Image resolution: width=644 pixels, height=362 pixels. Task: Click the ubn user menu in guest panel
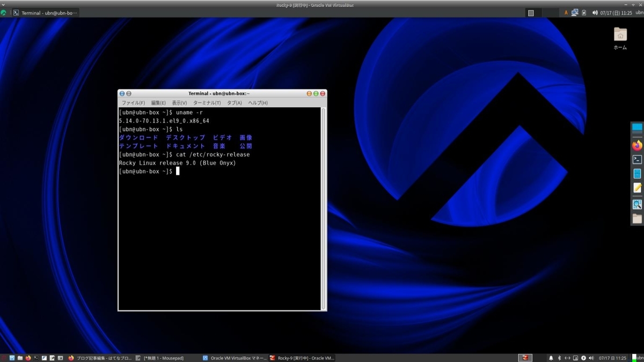tap(639, 13)
